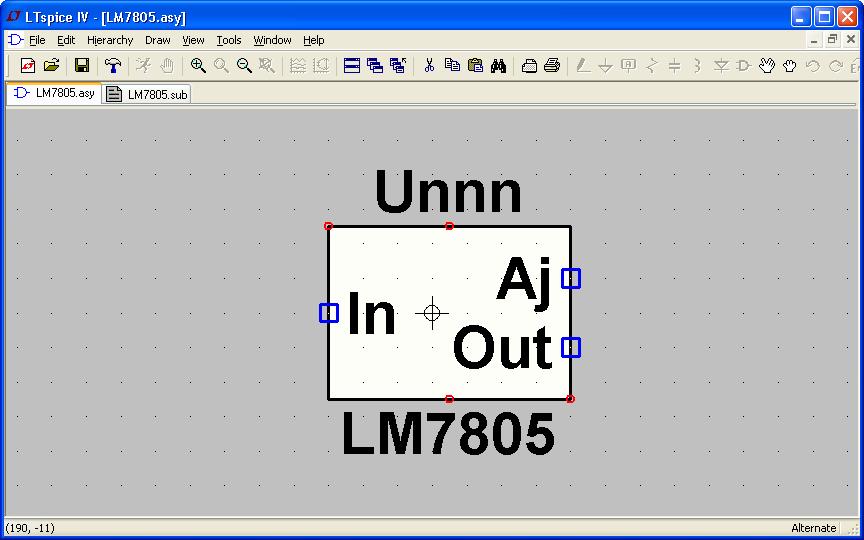Click the Paste clipboard icon
The image size is (864, 540).
click(475, 66)
